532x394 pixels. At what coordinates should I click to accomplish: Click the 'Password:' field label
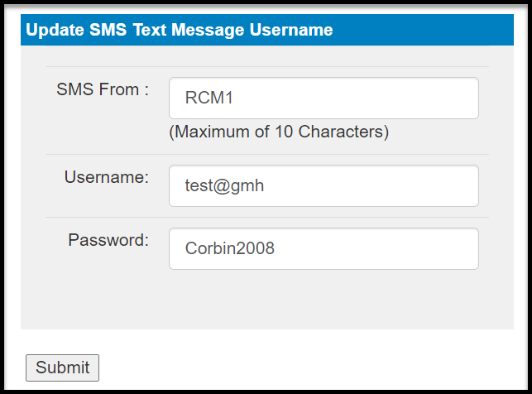[108, 240]
